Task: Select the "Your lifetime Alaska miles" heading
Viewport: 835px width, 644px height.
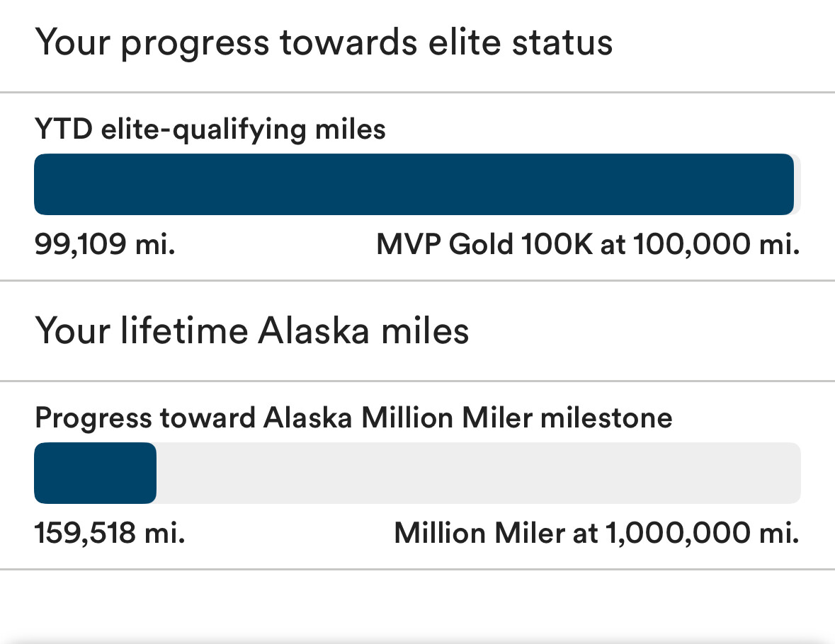Action: click(x=252, y=330)
